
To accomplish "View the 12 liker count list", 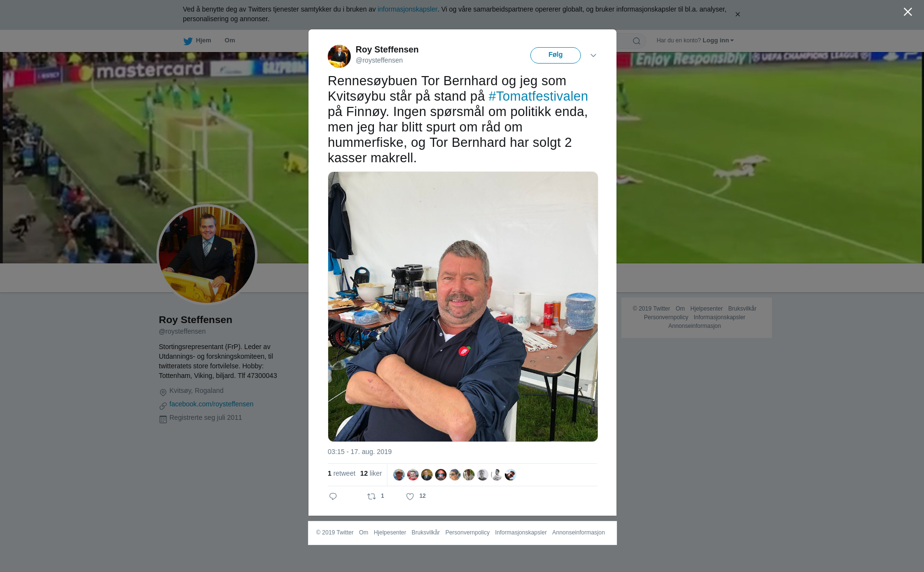I will 371,473.
